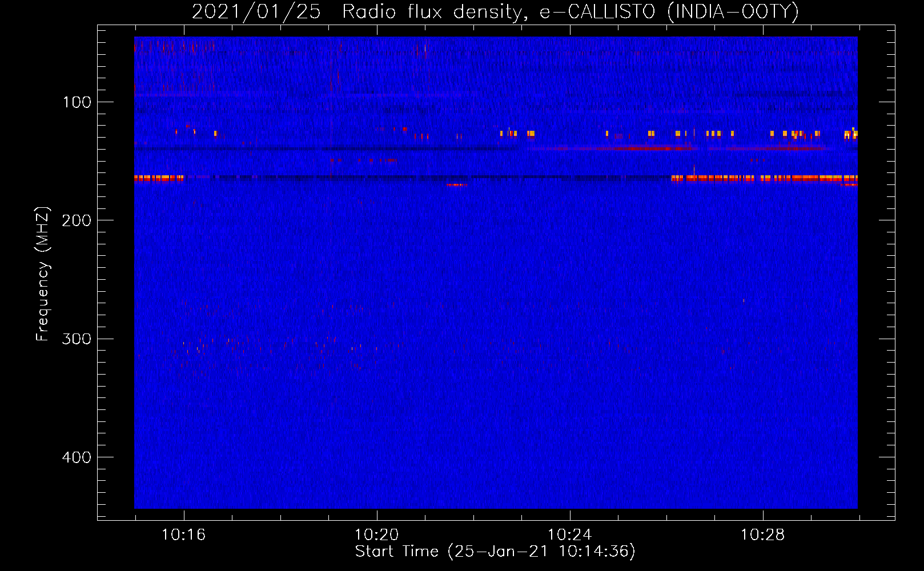Click the plot title mentioning e-CALLISTO (INDIA-OOTY)

(495, 11)
